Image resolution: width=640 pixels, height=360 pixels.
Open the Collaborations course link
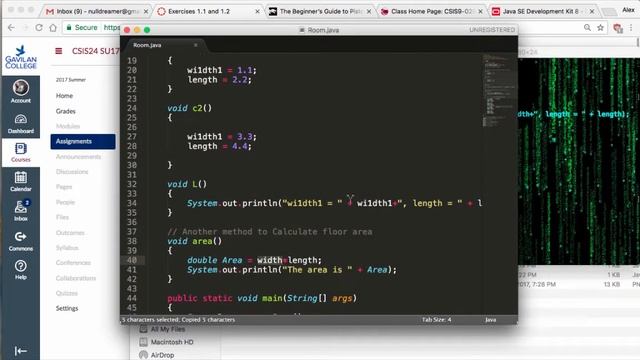76,278
